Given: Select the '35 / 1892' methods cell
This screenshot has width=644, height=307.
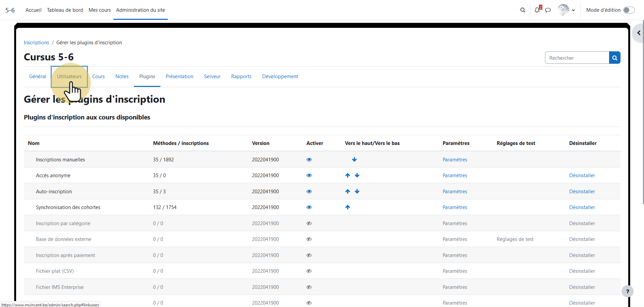Looking at the screenshot, I should pyautogui.click(x=163, y=160).
